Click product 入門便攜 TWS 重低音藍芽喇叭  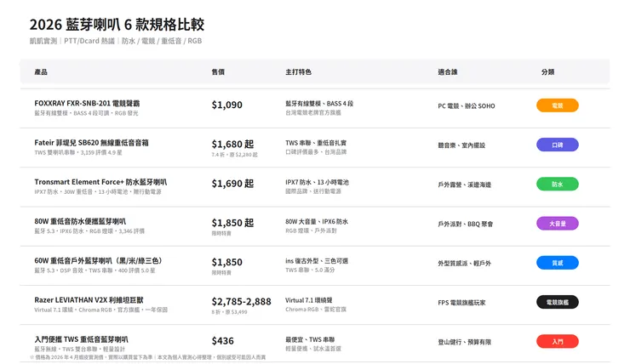pyautogui.click(x=82, y=339)
